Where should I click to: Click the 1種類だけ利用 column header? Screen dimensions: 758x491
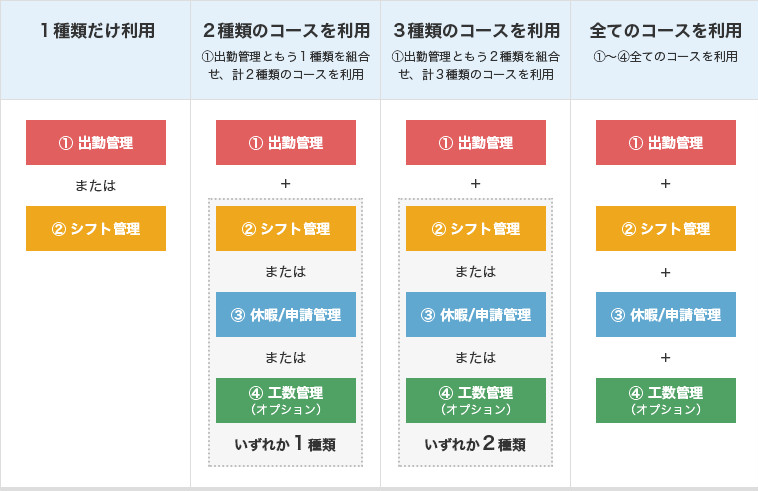tap(97, 31)
